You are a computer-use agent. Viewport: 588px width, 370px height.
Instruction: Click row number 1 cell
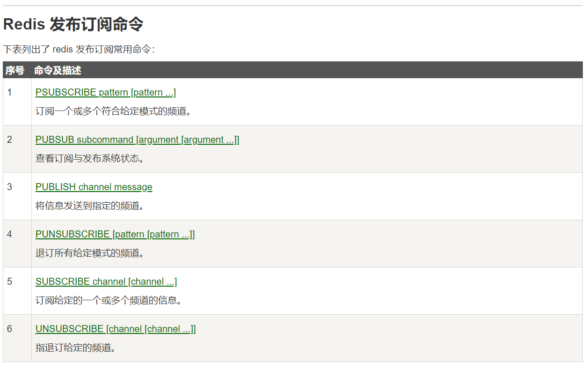(10, 92)
